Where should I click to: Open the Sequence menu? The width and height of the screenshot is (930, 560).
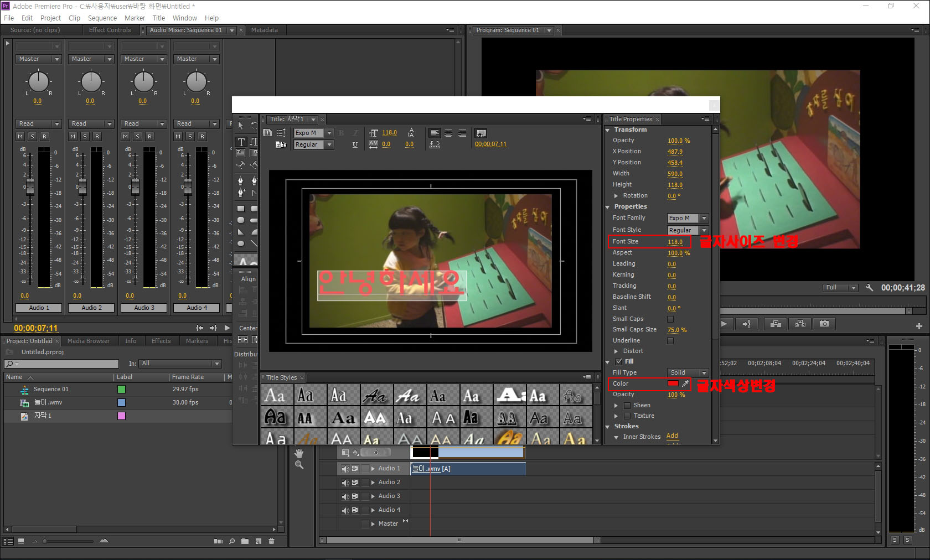point(102,18)
